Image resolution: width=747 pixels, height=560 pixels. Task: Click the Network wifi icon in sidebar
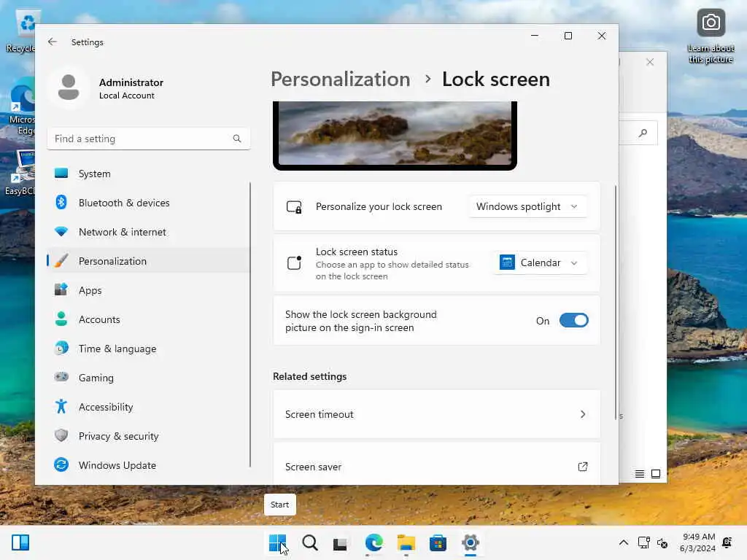pyautogui.click(x=61, y=232)
